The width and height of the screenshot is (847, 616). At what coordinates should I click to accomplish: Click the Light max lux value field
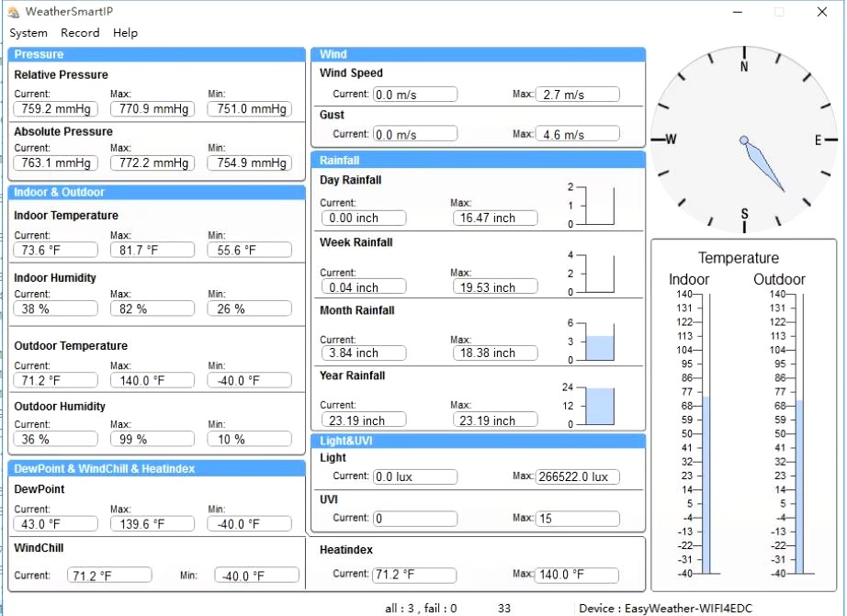pos(577,477)
